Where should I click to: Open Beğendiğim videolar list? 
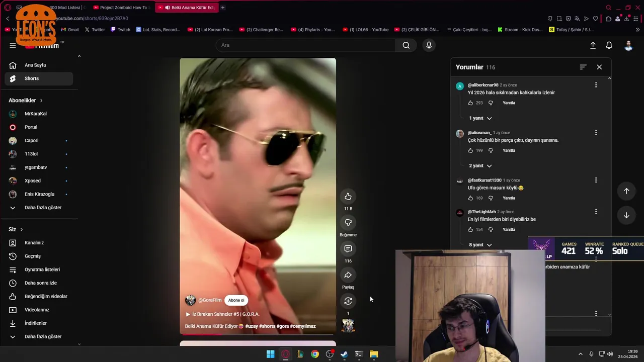pyautogui.click(x=39, y=296)
